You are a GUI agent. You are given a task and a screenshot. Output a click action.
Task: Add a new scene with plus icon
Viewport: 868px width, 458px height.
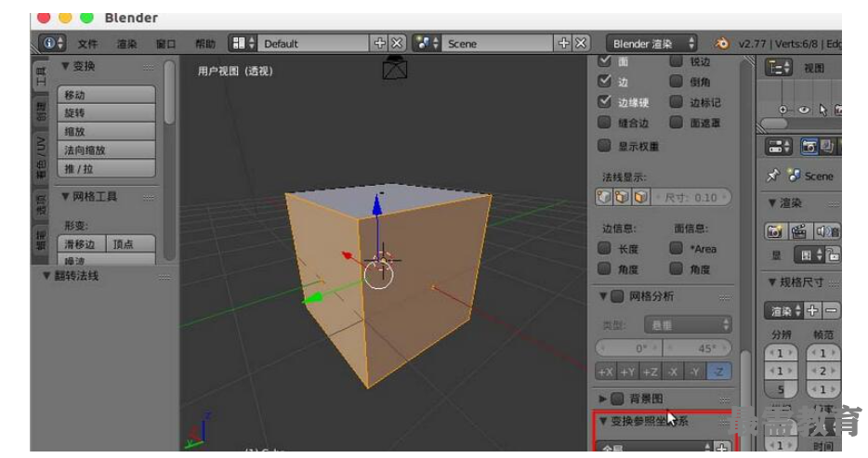[563, 43]
